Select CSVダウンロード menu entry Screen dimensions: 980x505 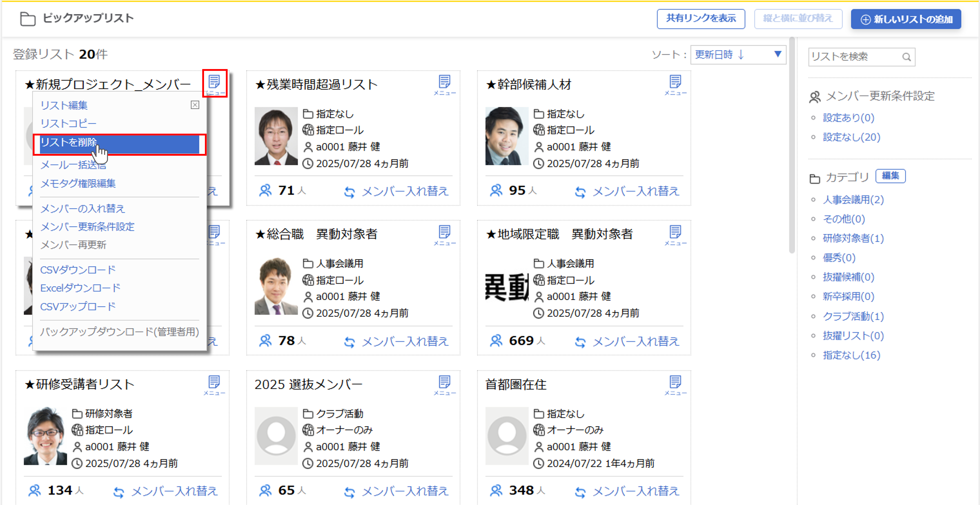point(78,270)
